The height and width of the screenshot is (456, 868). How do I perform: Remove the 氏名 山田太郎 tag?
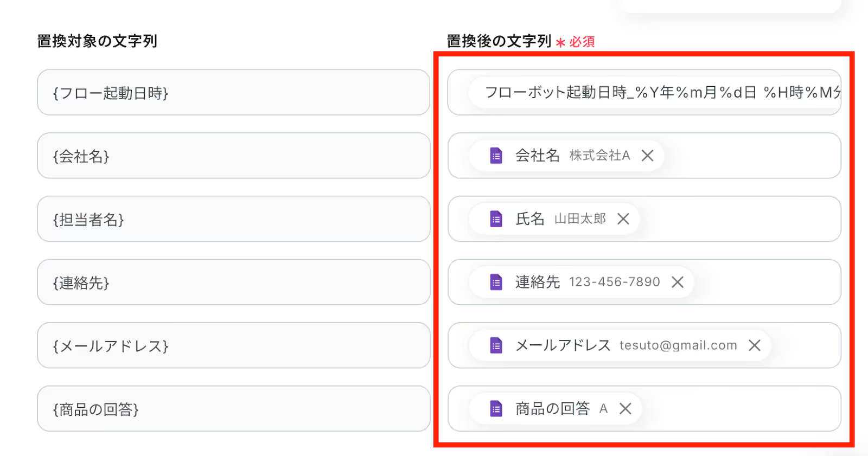[x=623, y=219]
